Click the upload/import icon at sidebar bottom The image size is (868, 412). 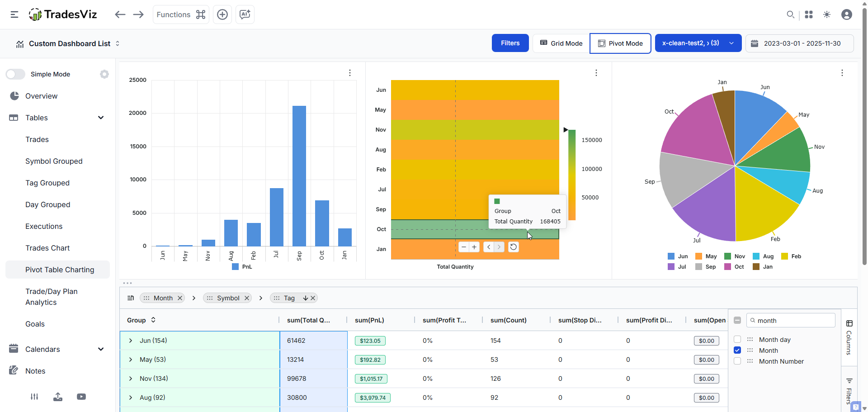click(x=58, y=397)
